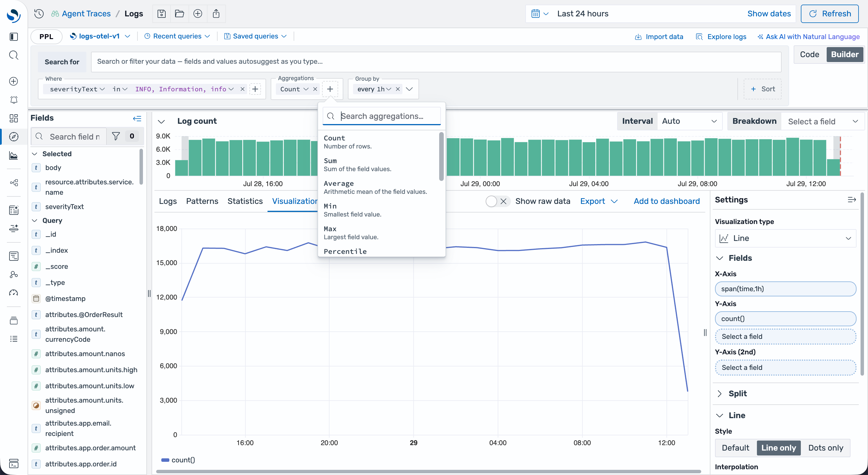
Task: Click Add to dashboard
Action: (666, 201)
